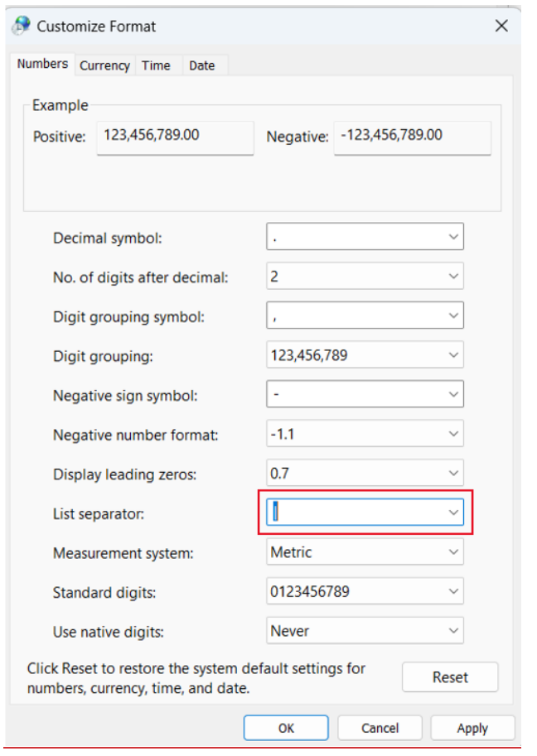Go to the Date tab
Viewport: 537px width, 756px height.
click(x=201, y=65)
